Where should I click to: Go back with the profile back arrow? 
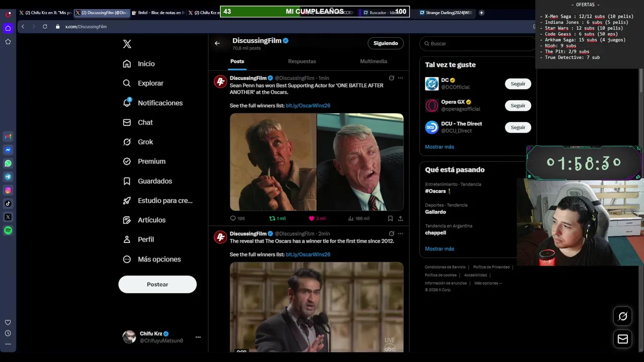tap(217, 43)
